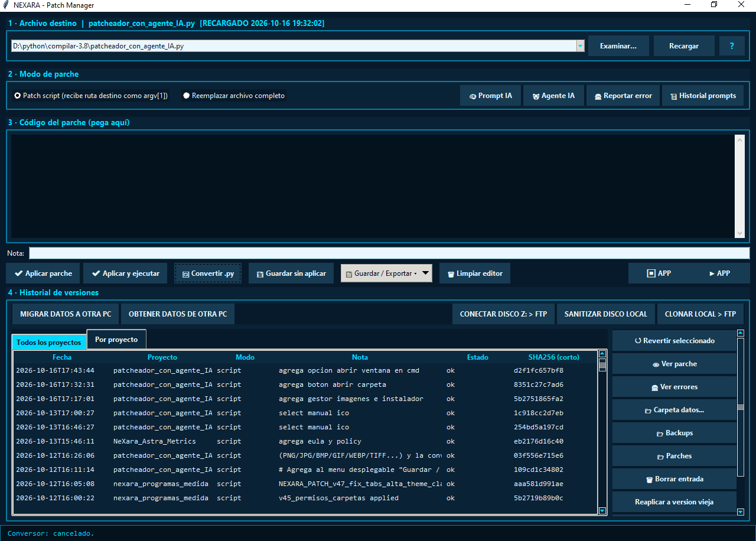The width and height of the screenshot is (756, 541).
Task: Open Backups folder button
Action: click(674, 433)
